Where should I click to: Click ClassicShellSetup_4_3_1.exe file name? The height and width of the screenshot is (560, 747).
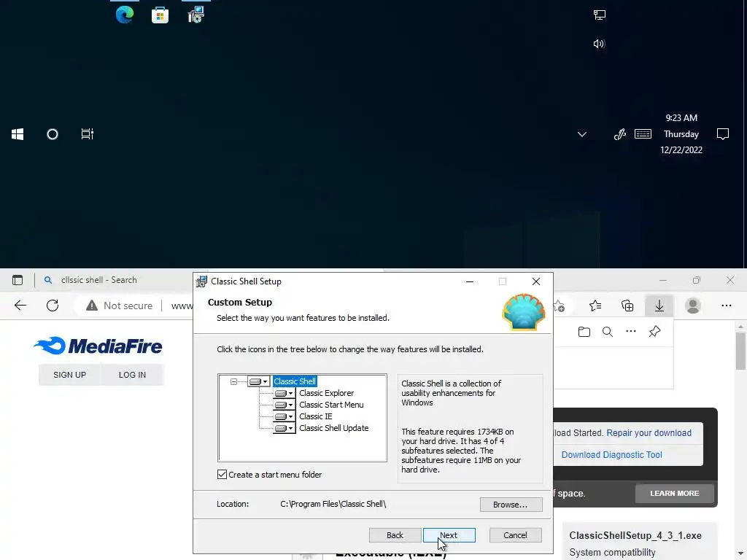coord(635,535)
